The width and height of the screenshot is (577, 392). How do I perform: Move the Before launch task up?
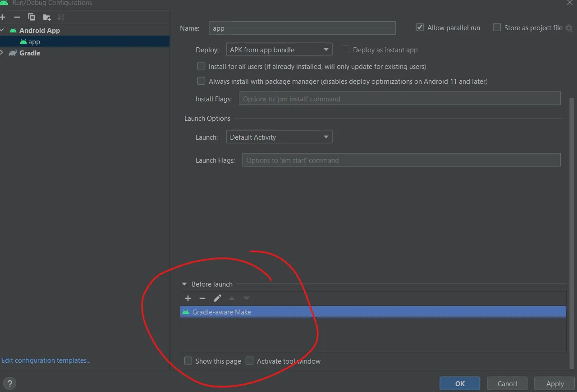232,298
